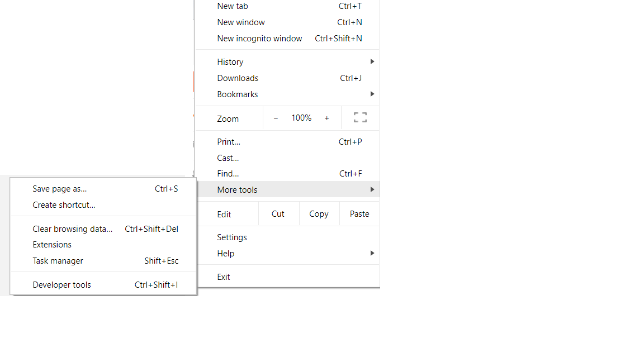
Task: Open Developer tools from the submenu
Action: pyautogui.click(x=61, y=284)
